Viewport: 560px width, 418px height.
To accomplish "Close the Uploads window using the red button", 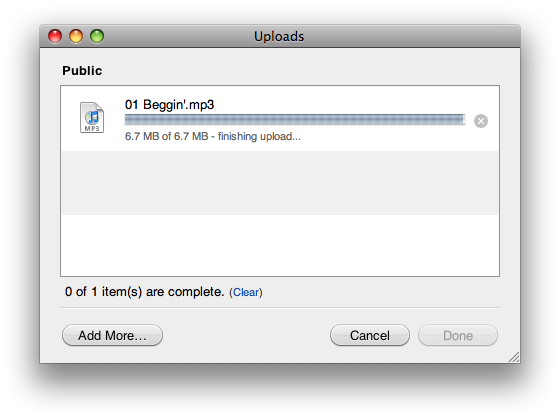I will coord(55,36).
